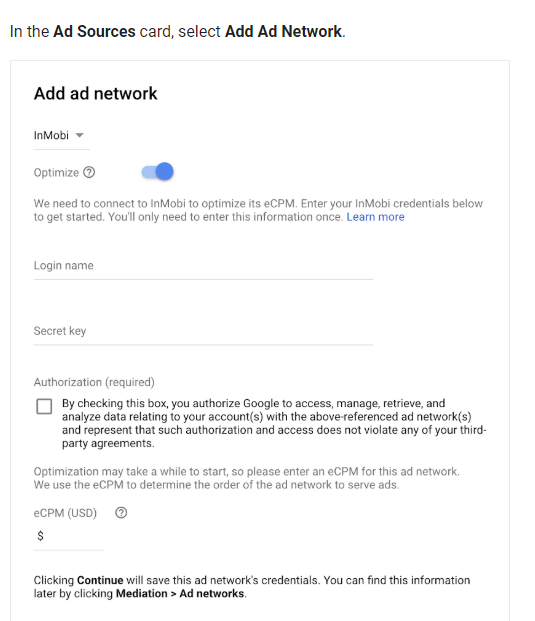This screenshot has width=535, height=621.
Task: Toggle the Optimize switch off
Action: point(158,171)
